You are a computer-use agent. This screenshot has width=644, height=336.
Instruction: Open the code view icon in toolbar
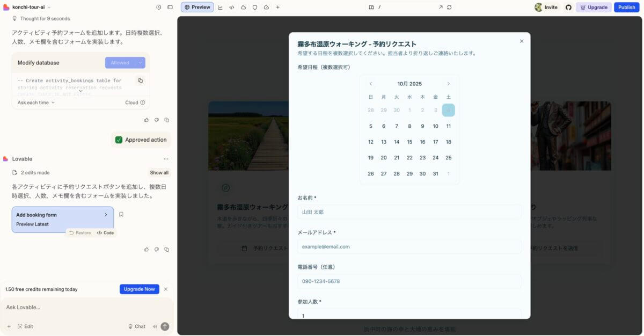point(231,8)
